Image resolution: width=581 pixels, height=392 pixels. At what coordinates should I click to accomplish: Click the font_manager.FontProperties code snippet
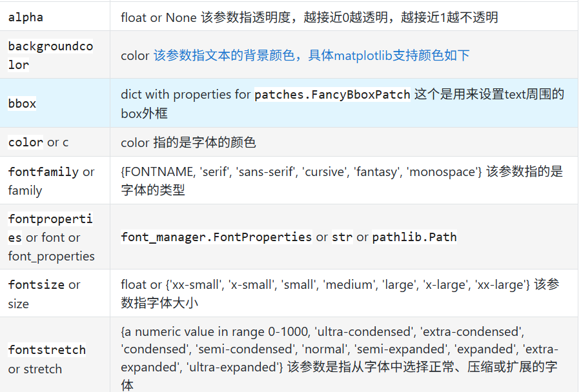pos(216,237)
